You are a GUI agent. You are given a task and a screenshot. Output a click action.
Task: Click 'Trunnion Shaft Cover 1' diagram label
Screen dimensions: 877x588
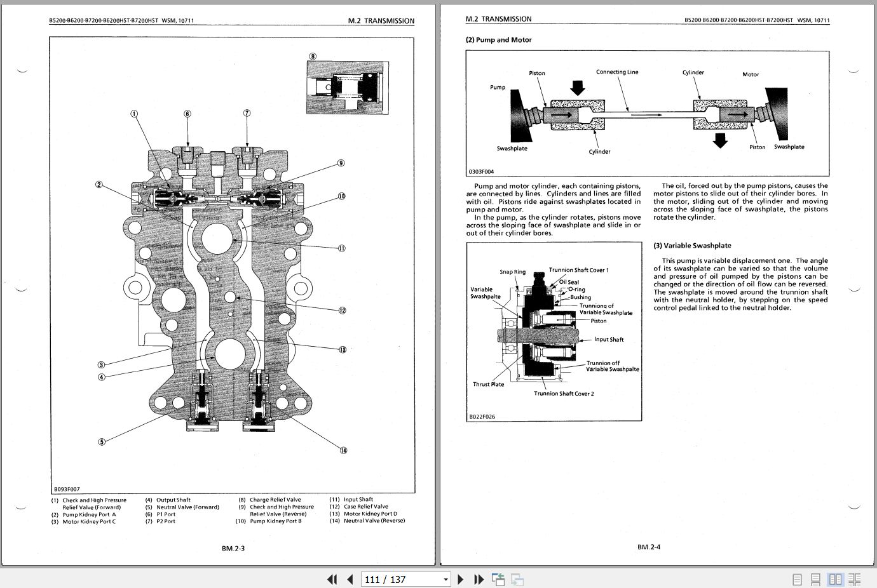click(579, 271)
